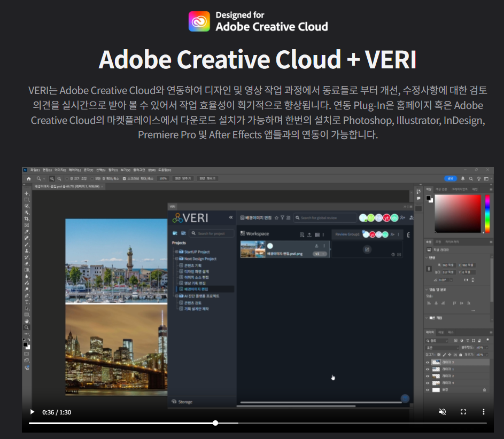Select the Zoom In magnifier in options bar
Image resolution: width=504 pixels, height=439 pixels.
pos(52,178)
